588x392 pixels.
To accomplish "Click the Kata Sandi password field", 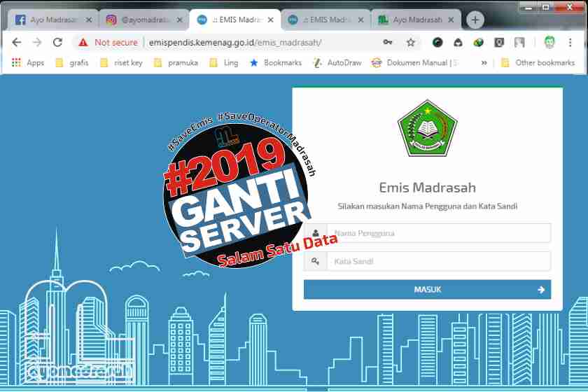I will coord(439,261).
